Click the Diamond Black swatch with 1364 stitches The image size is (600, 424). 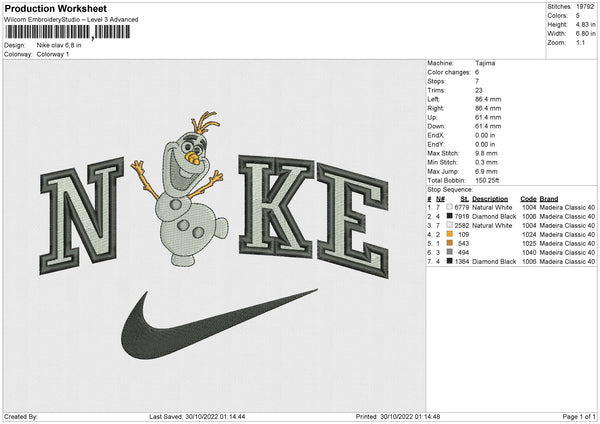[x=450, y=261]
